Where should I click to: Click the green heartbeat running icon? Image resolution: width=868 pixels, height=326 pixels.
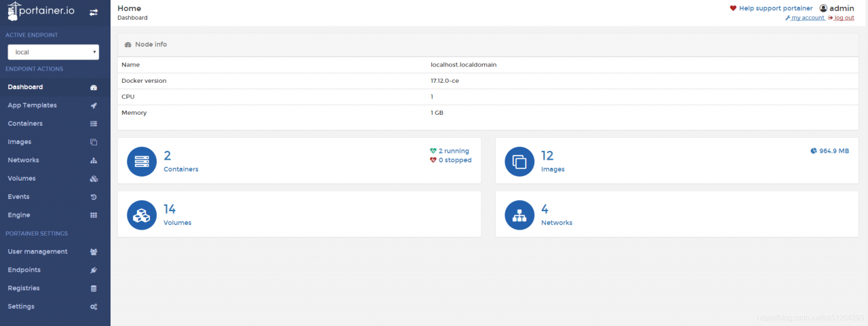[433, 151]
